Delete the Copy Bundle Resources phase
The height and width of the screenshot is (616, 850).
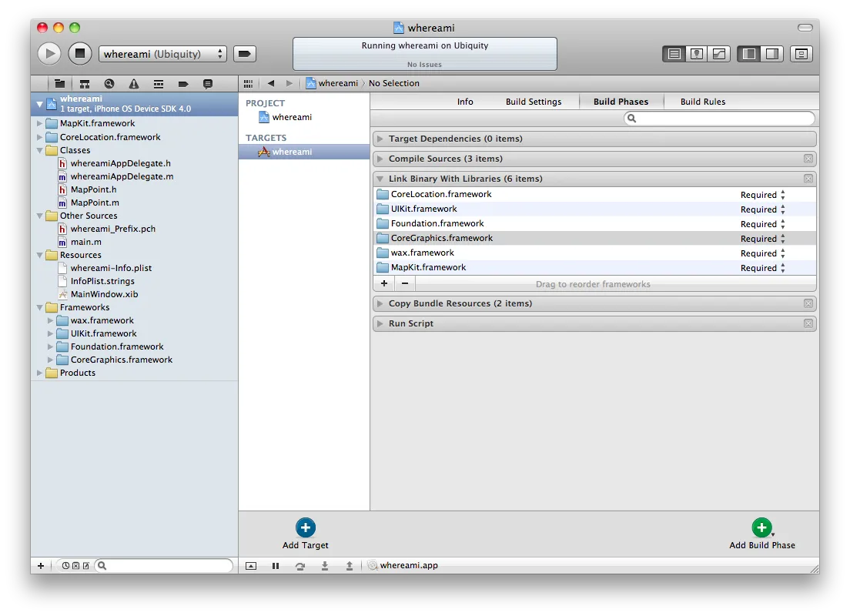pyautogui.click(x=808, y=303)
